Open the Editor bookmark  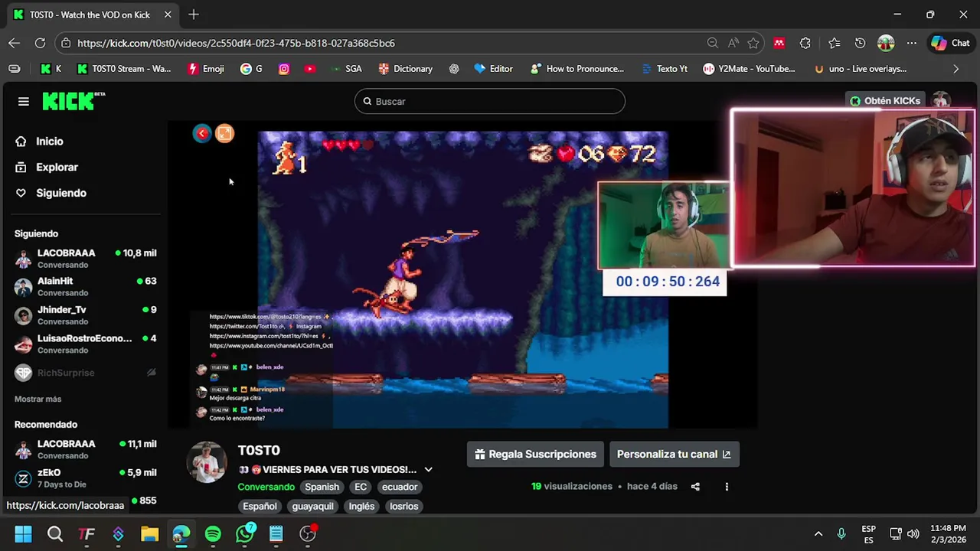tap(493, 69)
